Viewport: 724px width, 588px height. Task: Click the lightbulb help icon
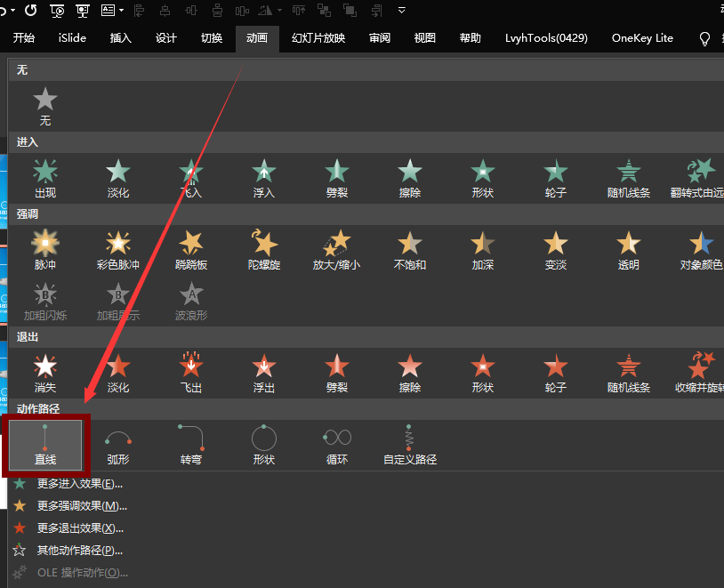pos(705,38)
